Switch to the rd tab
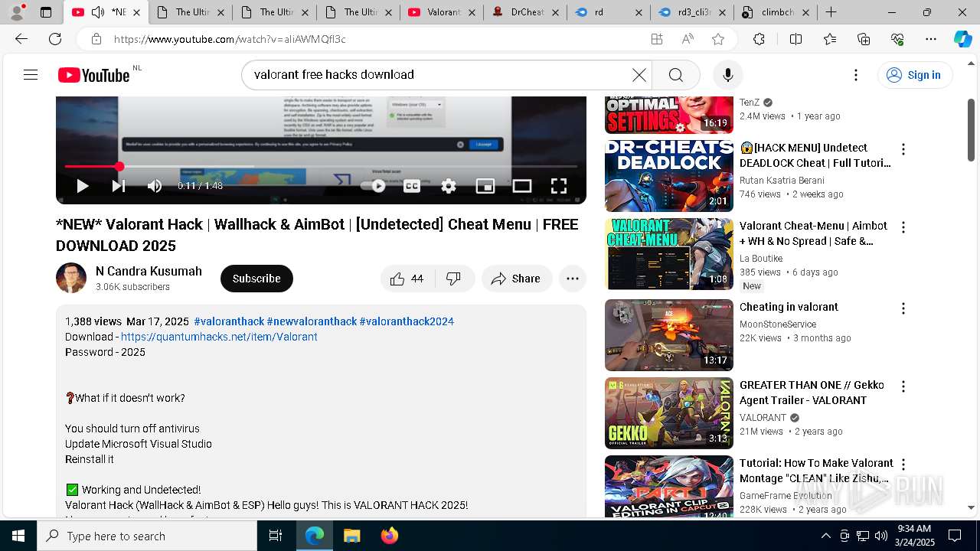980x551 pixels. (609, 12)
